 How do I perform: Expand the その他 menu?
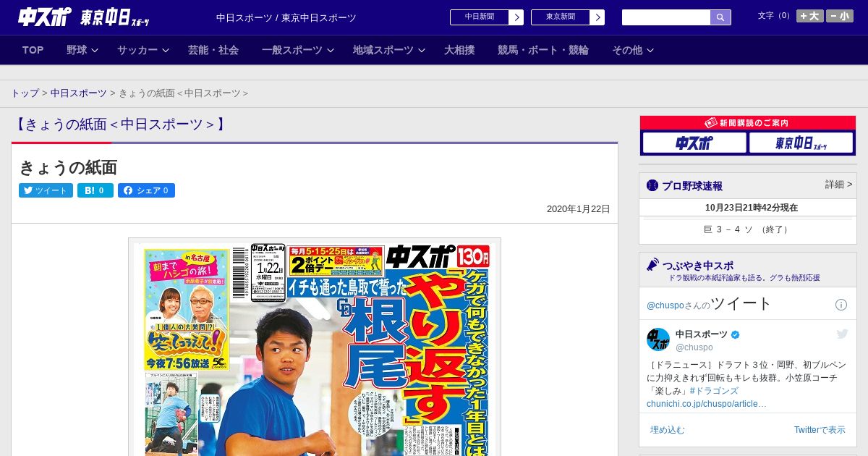[x=633, y=50]
